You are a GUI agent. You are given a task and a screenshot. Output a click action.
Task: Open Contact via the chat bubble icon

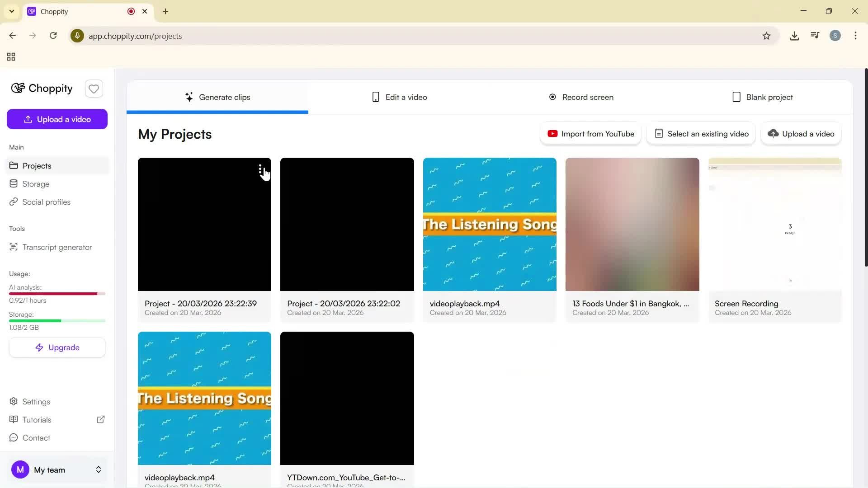14,437
